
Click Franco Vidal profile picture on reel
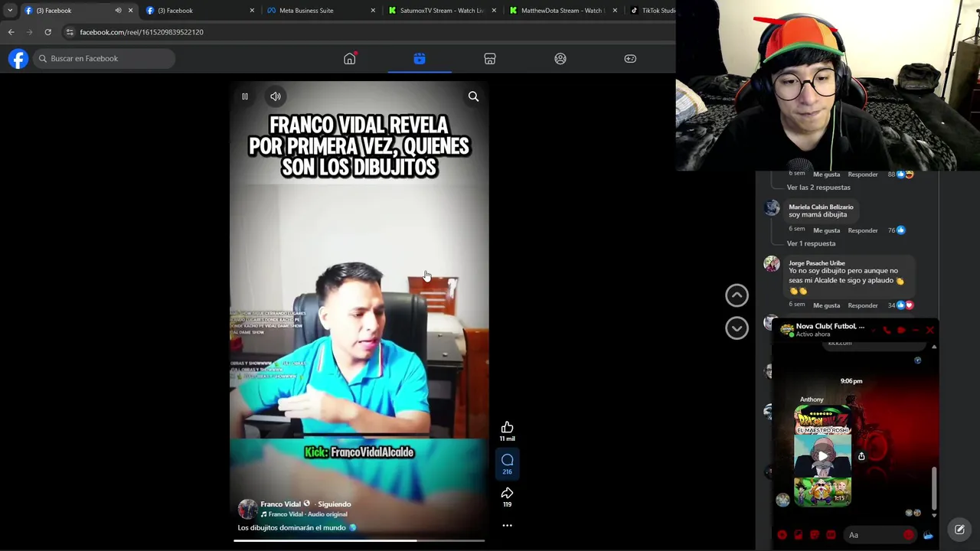(x=247, y=509)
